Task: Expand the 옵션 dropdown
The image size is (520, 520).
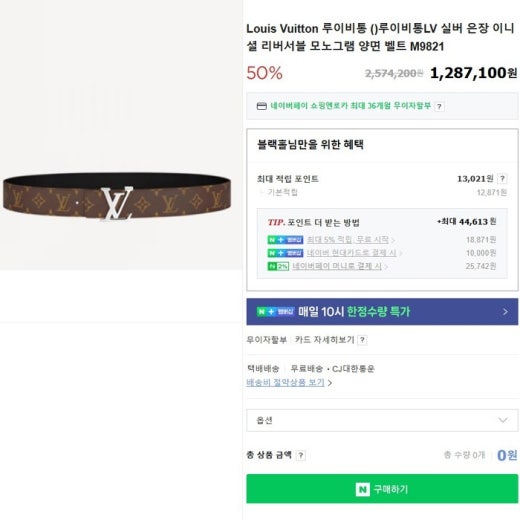Action: (x=382, y=420)
